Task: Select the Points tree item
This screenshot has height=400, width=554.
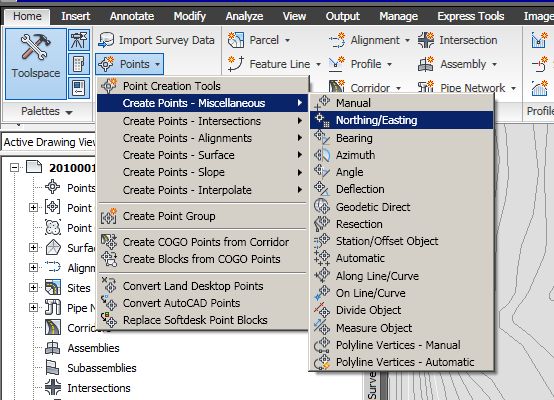Action: 81,188
